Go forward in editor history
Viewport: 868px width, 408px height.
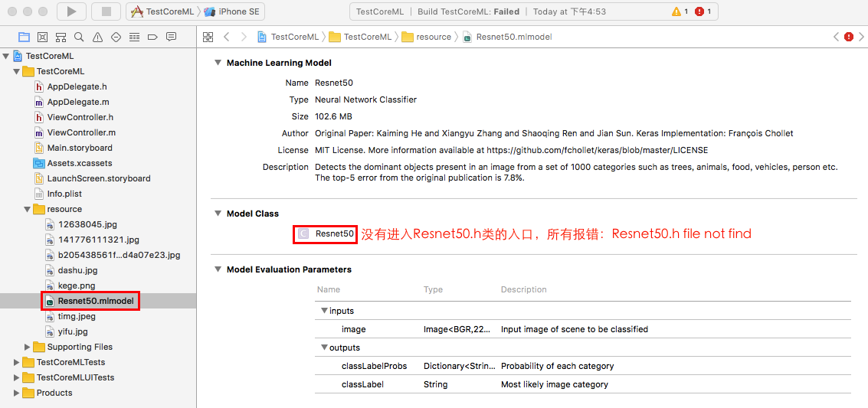(244, 37)
